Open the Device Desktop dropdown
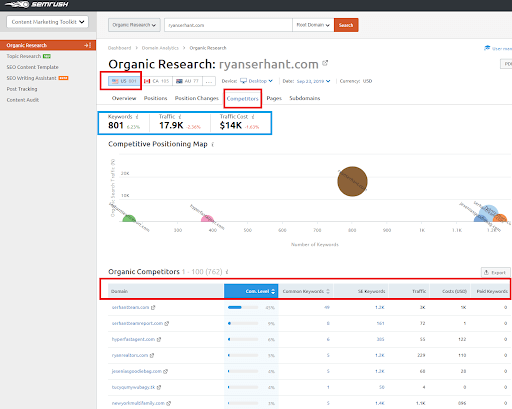Viewport: 512px width, 409px height. click(256, 81)
